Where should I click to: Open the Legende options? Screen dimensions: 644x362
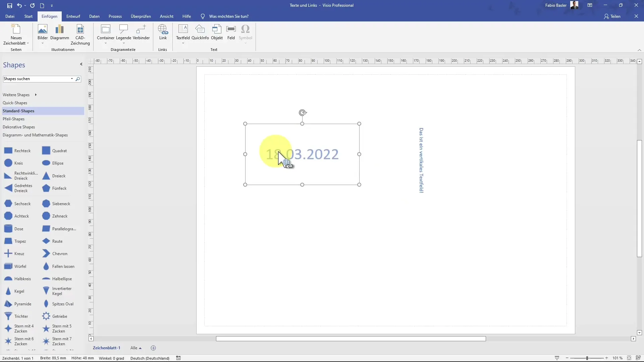[123, 34]
